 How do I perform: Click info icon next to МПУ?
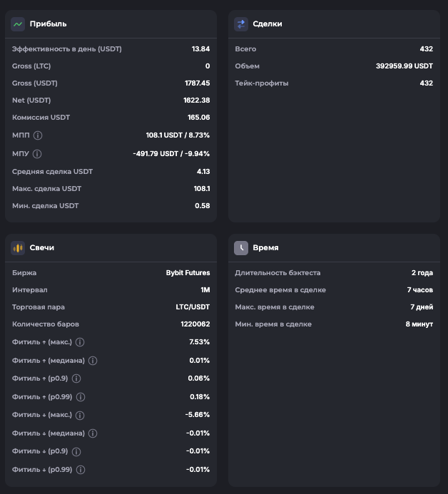pos(38,153)
